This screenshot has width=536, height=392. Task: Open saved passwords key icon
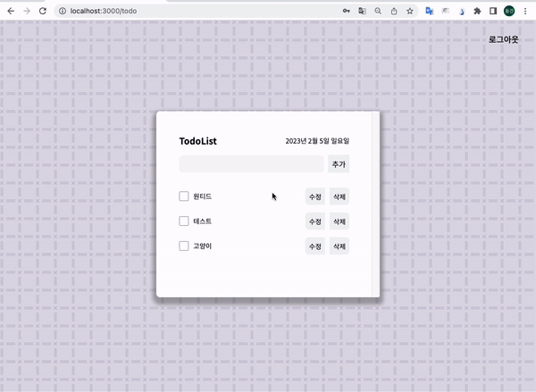coord(347,11)
